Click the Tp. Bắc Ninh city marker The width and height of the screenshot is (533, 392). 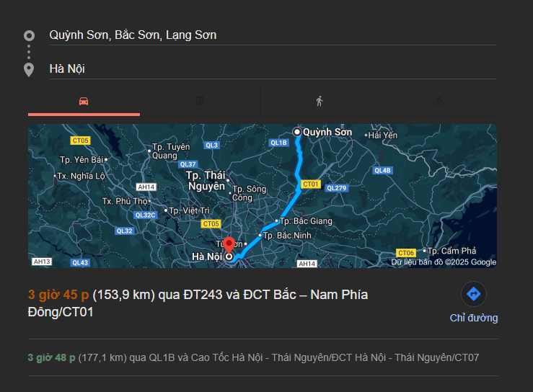260,236
